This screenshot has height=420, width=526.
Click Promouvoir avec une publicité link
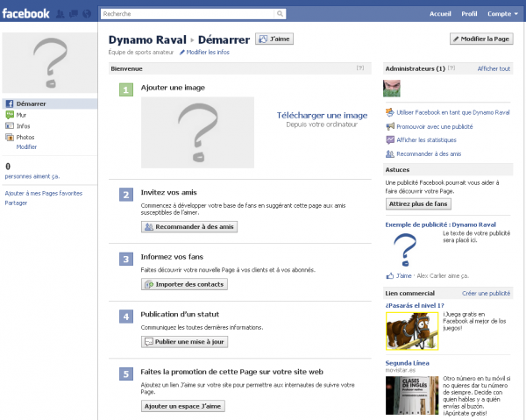435,127
